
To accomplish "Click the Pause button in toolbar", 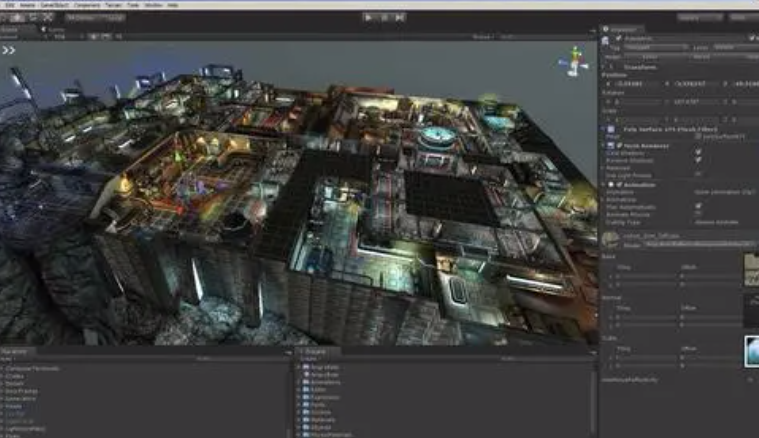I will click(384, 17).
